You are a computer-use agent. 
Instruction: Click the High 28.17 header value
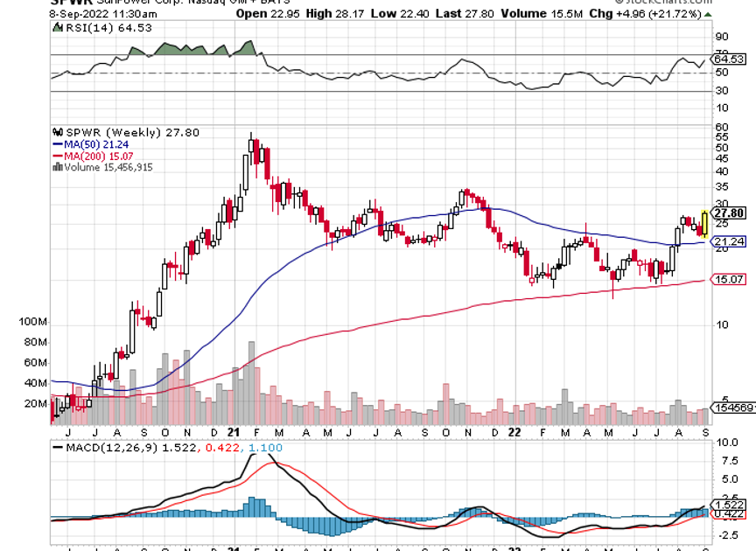334,13
